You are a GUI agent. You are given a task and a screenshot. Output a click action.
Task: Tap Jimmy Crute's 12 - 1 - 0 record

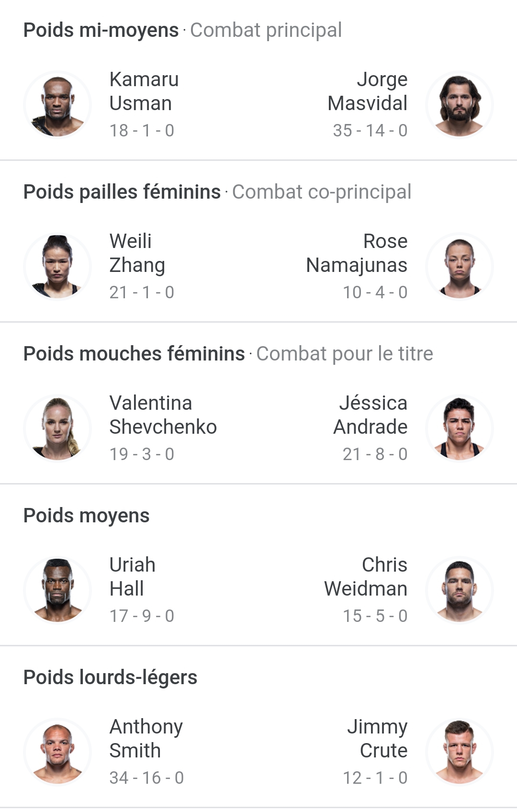click(x=375, y=778)
